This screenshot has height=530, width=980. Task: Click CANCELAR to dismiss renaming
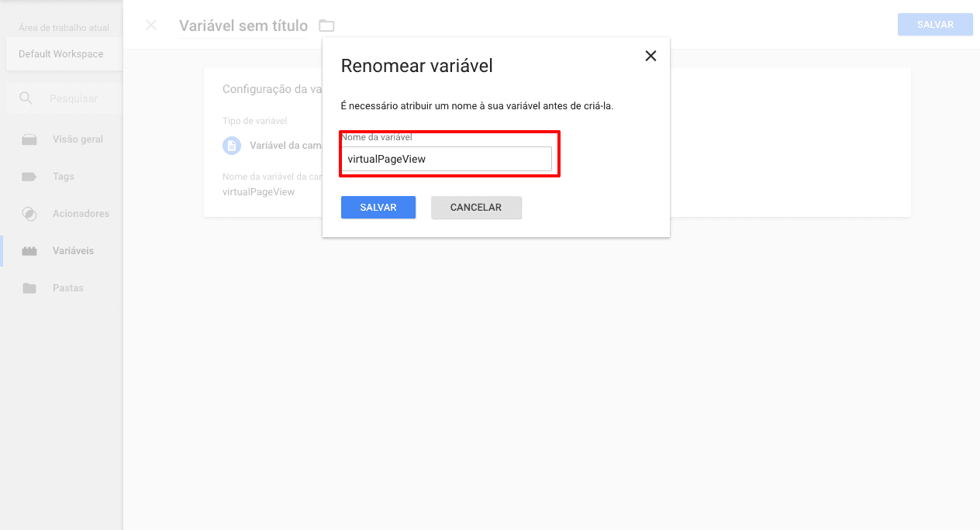click(476, 207)
